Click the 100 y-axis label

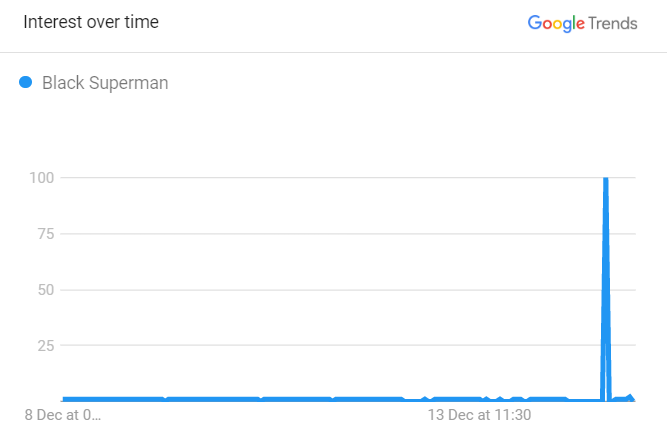click(x=41, y=178)
